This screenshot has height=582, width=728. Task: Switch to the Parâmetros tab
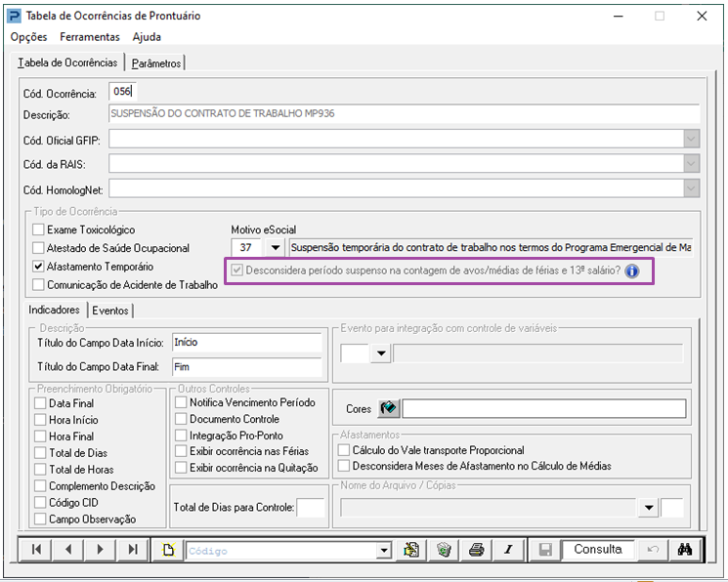click(x=156, y=63)
